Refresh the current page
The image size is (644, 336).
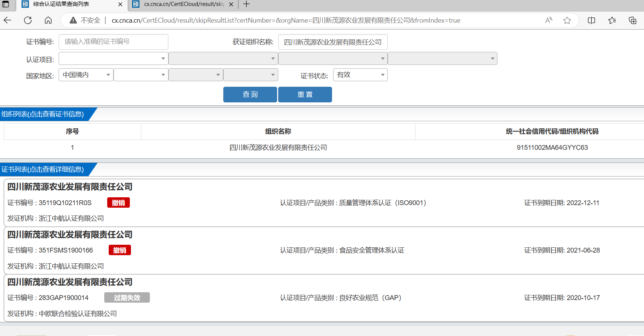click(28, 20)
